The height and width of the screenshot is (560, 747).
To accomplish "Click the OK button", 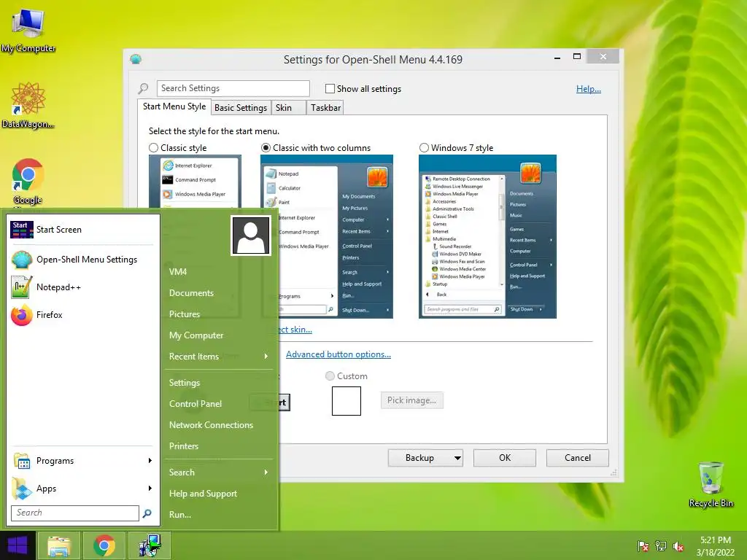I will (505, 458).
